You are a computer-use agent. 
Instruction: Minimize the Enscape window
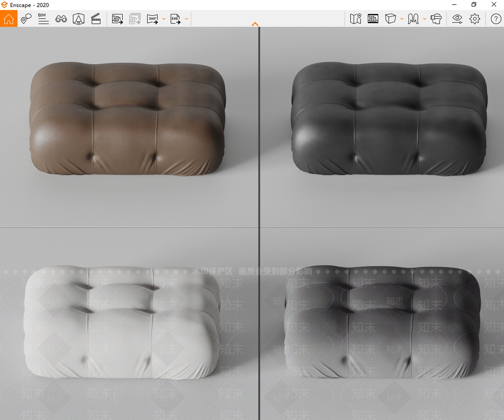[454, 4]
